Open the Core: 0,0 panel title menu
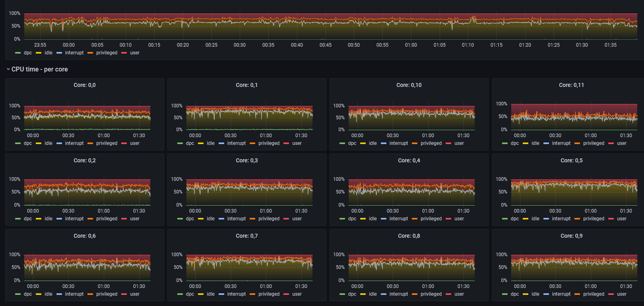Screen dimensions: 644x306 (x=85, y=85)
